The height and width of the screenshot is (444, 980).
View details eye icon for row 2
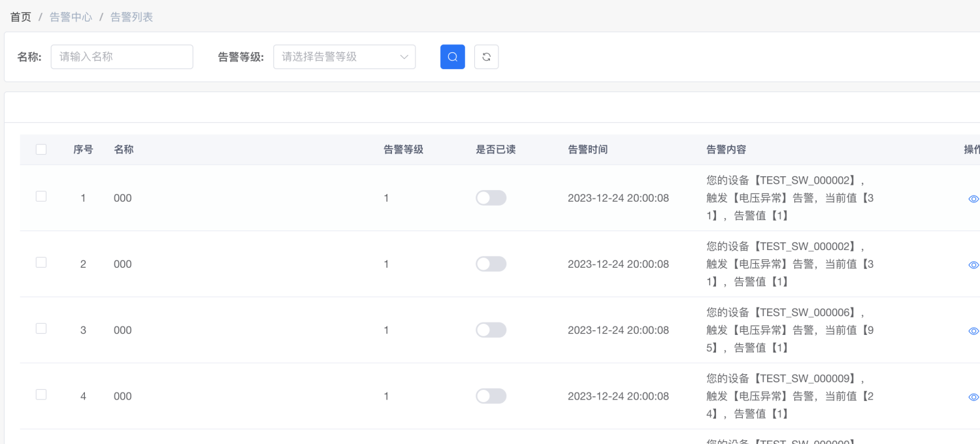tap(973, 264)
